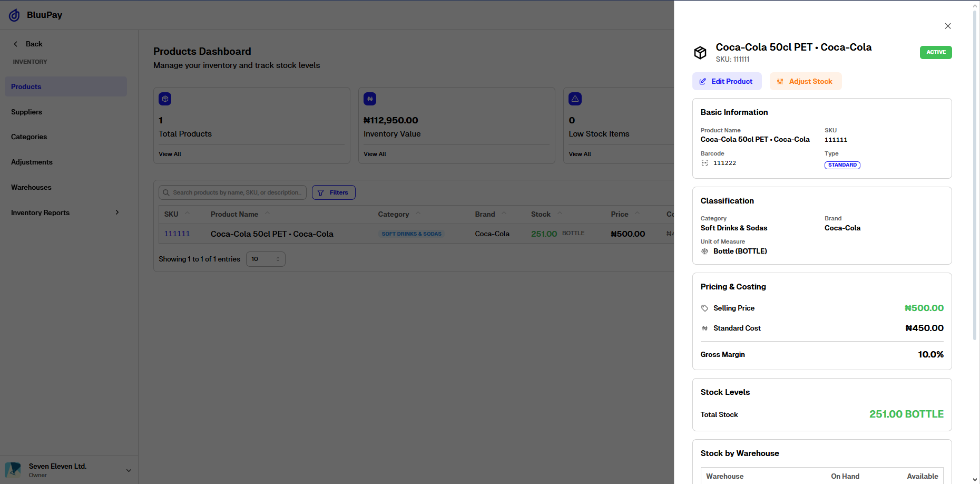Click the Unit of Measure scale icon

(x=704, y=251)
